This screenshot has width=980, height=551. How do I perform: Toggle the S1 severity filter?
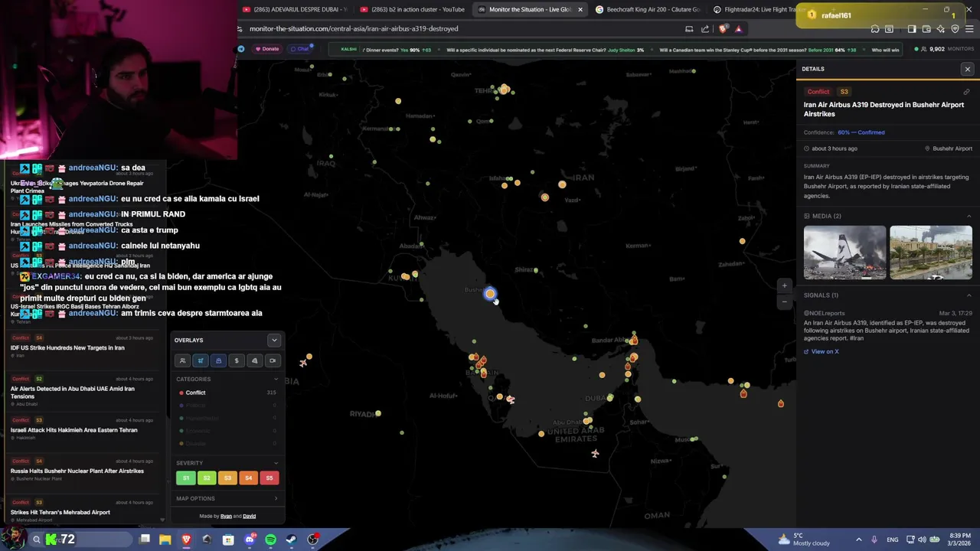tap(185, 478)
